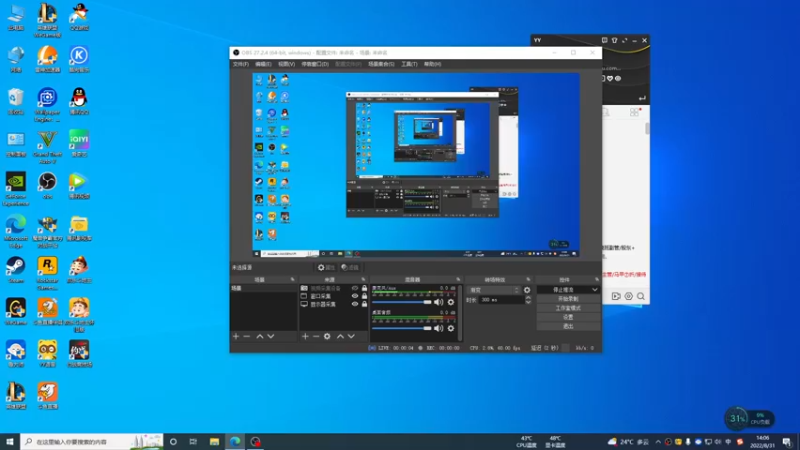
Task: Remove the selected scene with the minus button
Action: coord(247,336)
